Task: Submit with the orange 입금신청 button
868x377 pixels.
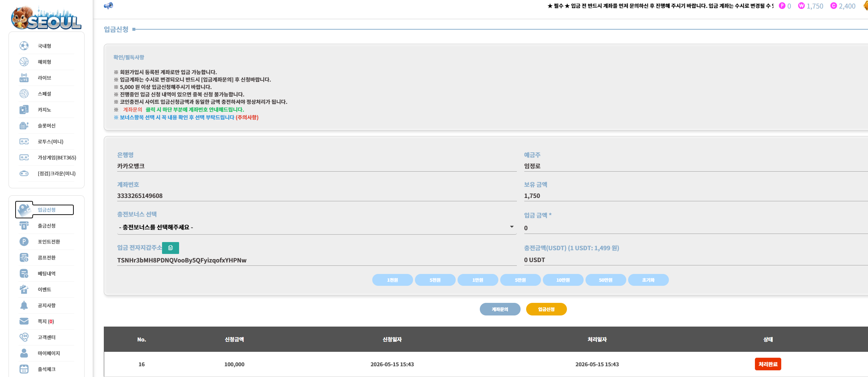Action: 546,309
